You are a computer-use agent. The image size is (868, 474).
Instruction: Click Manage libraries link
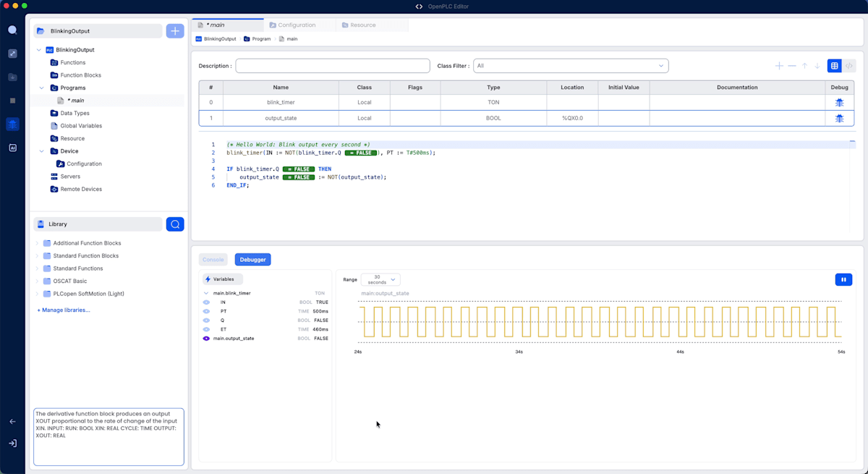point(64,310)
